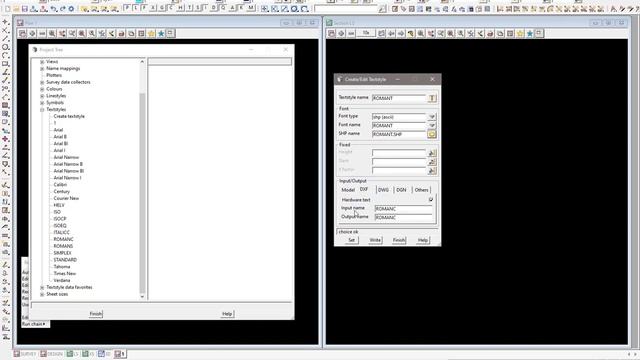Click the Redo arrow in main toolbar

[x=62, y=9]
